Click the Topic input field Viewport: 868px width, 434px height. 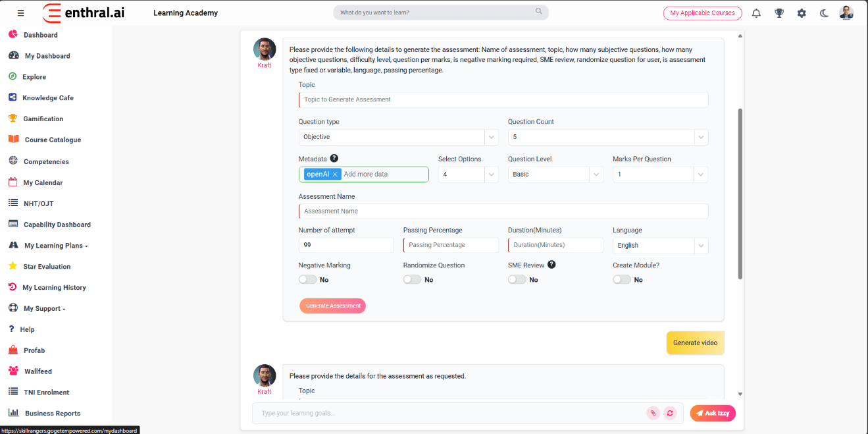[x=503, y=99]
